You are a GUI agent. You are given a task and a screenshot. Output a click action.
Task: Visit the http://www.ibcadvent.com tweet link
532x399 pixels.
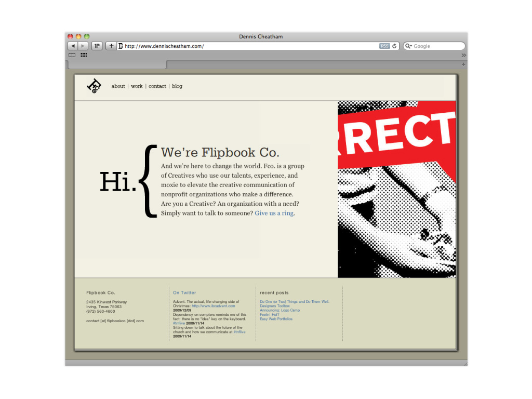pyautogui.click(x=214, y=305)
